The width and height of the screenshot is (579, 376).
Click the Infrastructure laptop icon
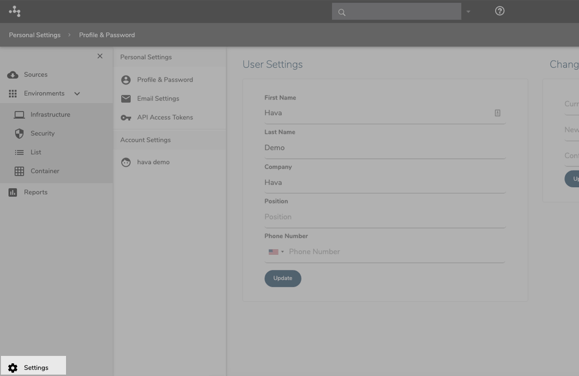point(19,115)
